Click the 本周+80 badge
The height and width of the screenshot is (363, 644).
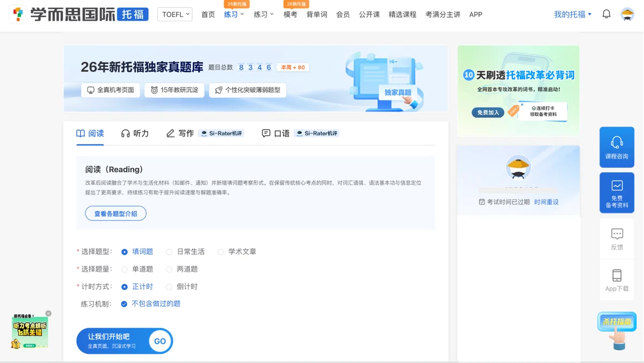[x=293, y=68]
